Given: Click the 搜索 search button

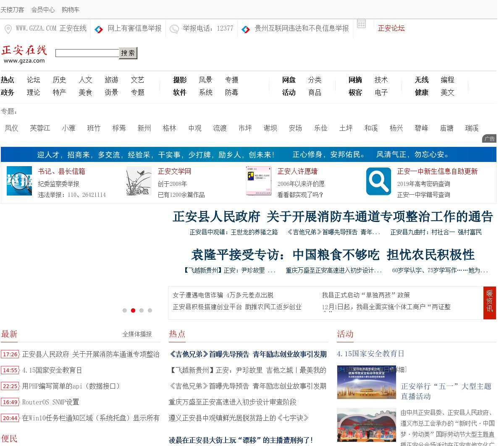Looking at the screenshot, I should point(128,53).
